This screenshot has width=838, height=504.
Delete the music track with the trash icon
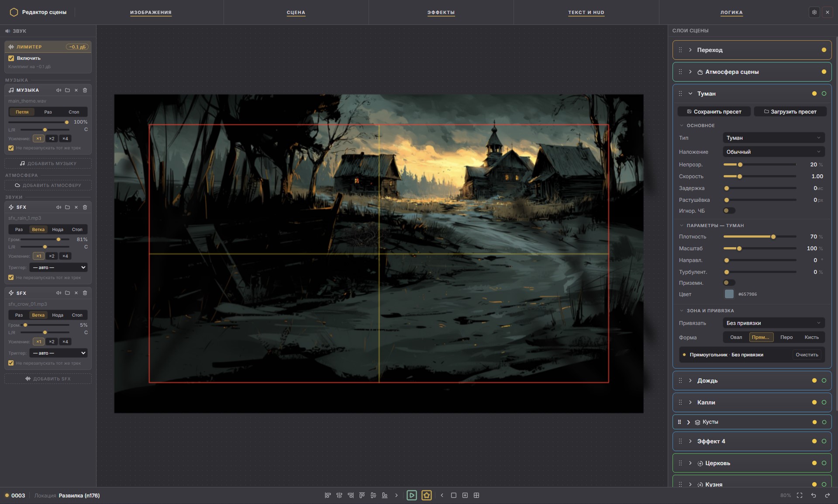point(85,90)
